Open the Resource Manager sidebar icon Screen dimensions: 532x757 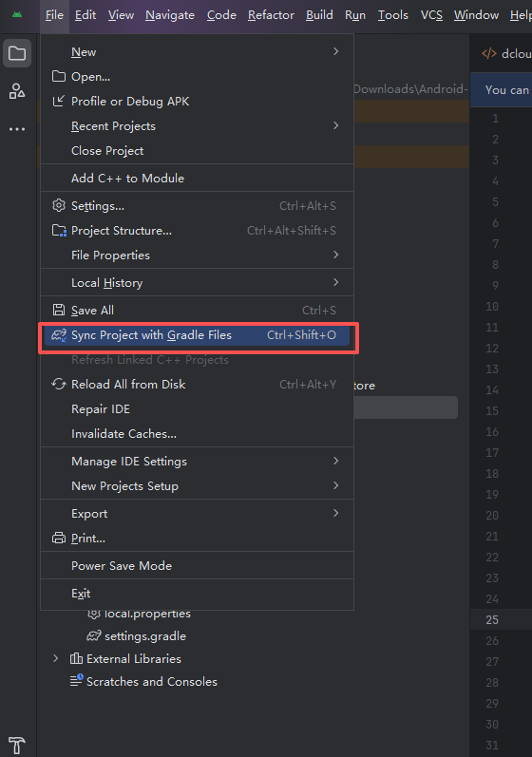[17, 91]
